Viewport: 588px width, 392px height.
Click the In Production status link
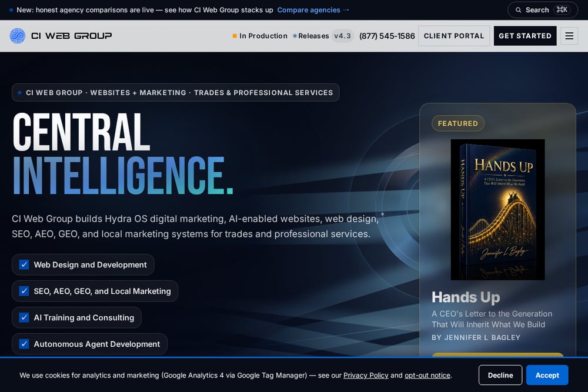(260, 36)
